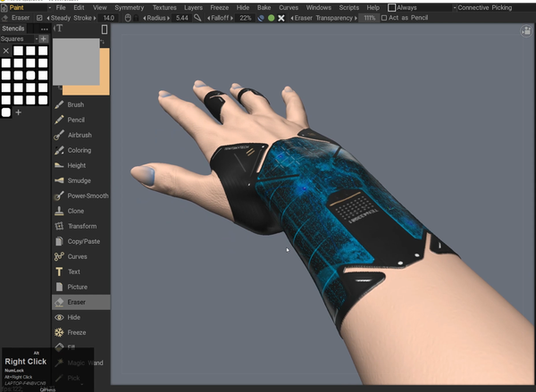Image resolution: width=536 pixels, height=392 pixels.
Task: Open the Textures menu
Action: 164,7
